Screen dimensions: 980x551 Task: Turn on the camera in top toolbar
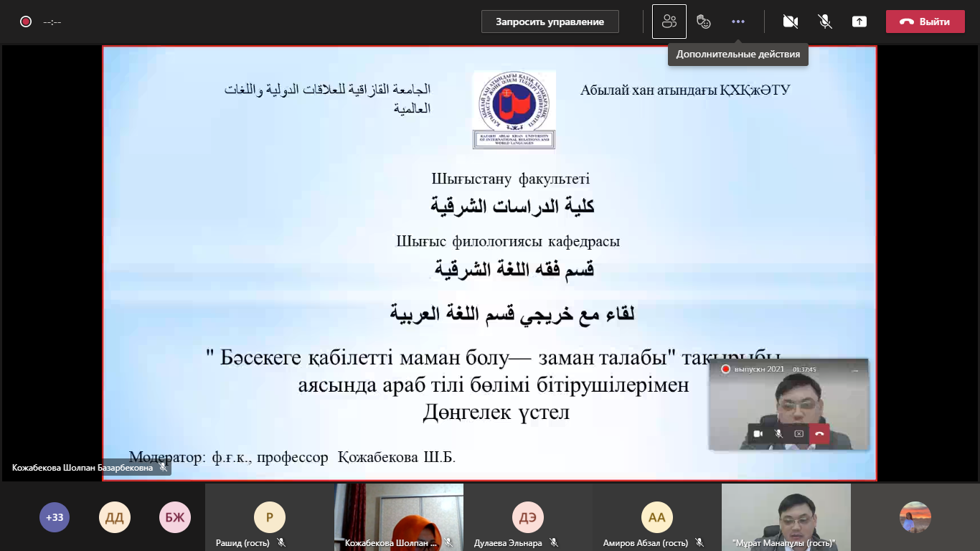pos(790,22)
